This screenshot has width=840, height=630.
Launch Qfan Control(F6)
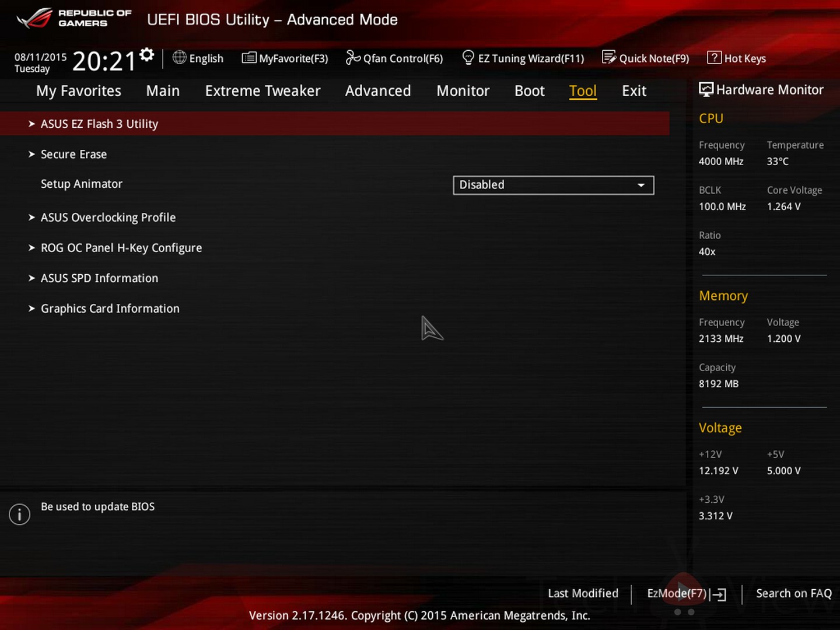tap(394, 58)
